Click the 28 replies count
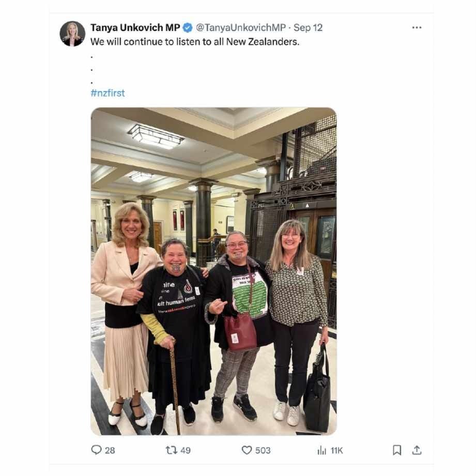 (110, 450)
